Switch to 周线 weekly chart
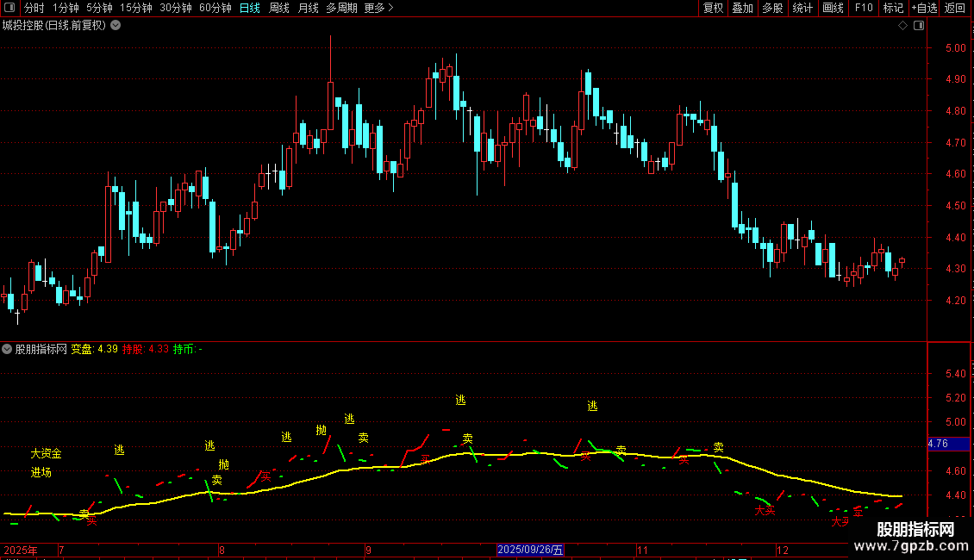Viewport: 974px width, 560px height. [x=279, y=8]
